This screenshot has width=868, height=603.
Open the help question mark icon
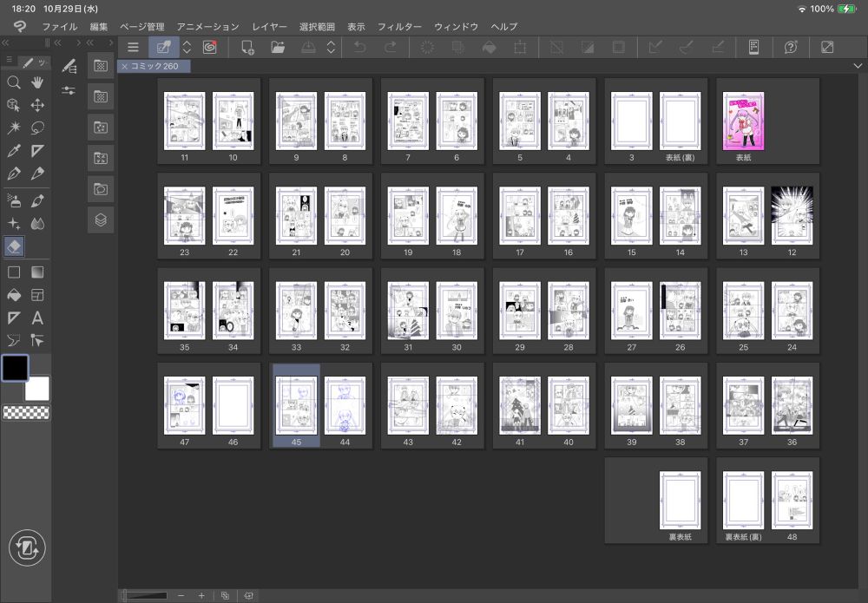tap(791, 48)
